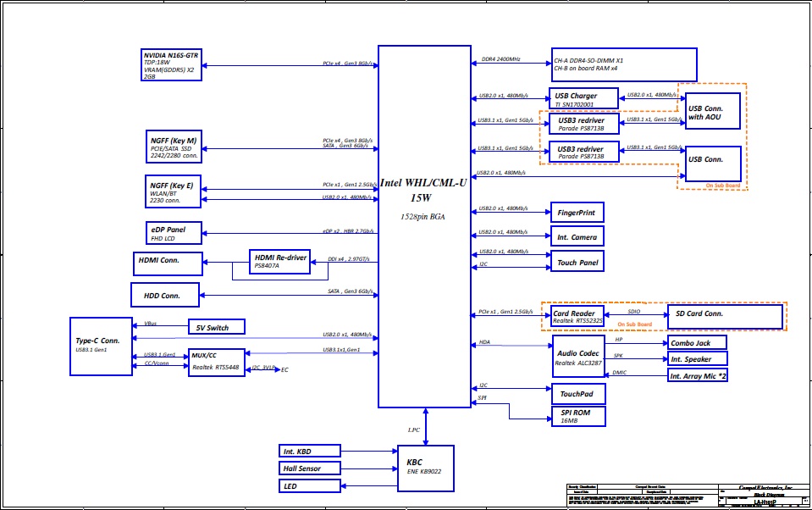
Task: Click the "VBus" line label
Action: click(150, 323)
